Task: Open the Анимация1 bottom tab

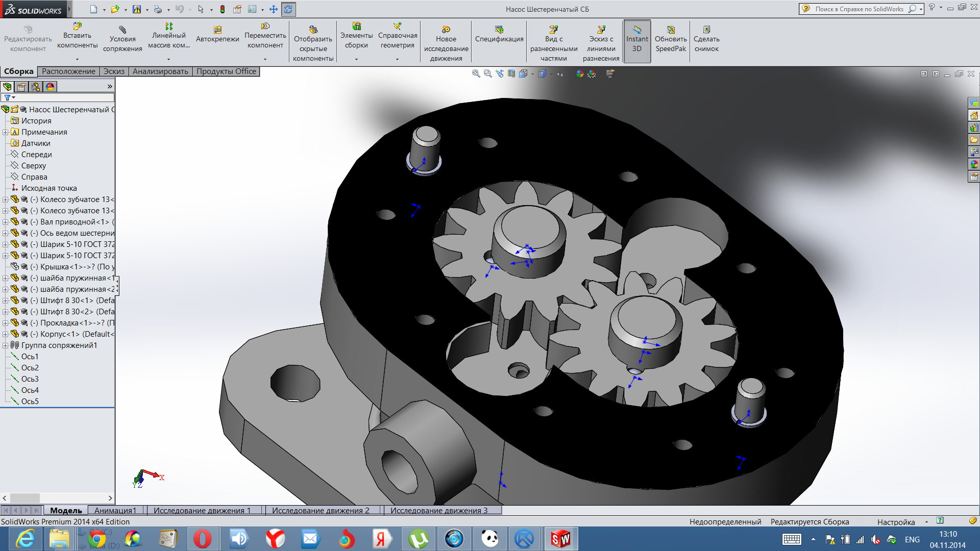Action: (115, 510)
